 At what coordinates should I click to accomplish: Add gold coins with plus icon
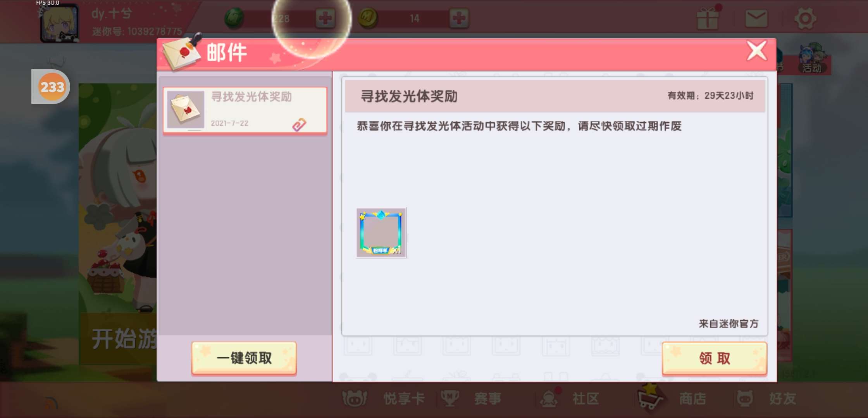459,18
